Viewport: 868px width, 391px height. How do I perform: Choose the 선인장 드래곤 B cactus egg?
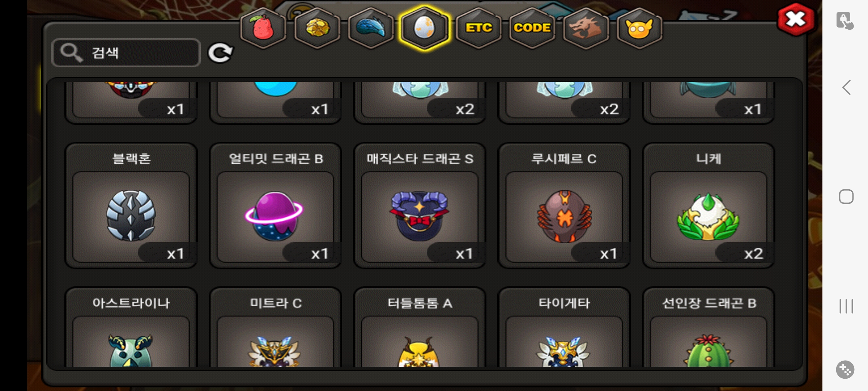click(x=708, y=327)
